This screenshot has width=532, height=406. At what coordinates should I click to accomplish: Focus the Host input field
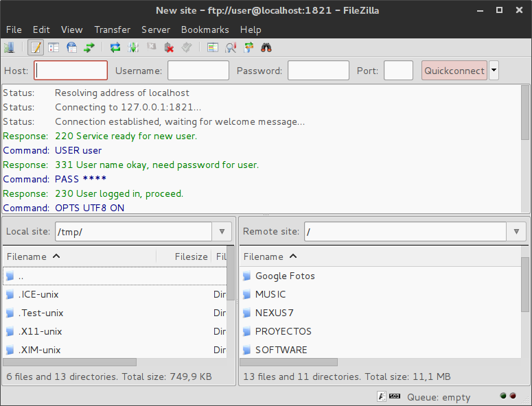(x=71, y=71)
